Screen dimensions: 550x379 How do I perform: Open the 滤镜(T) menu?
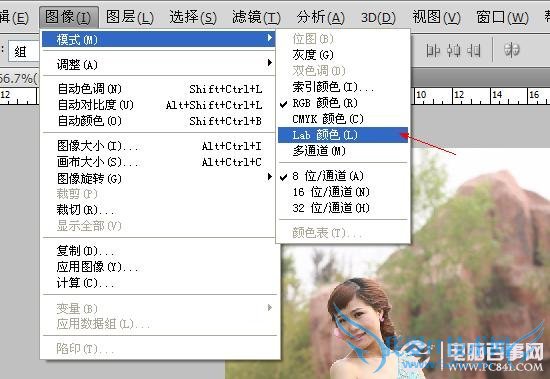(x=256, y=17)
